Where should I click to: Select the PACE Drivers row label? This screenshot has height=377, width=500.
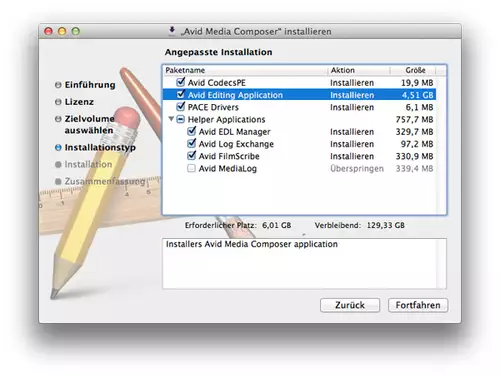click(213, 107)
